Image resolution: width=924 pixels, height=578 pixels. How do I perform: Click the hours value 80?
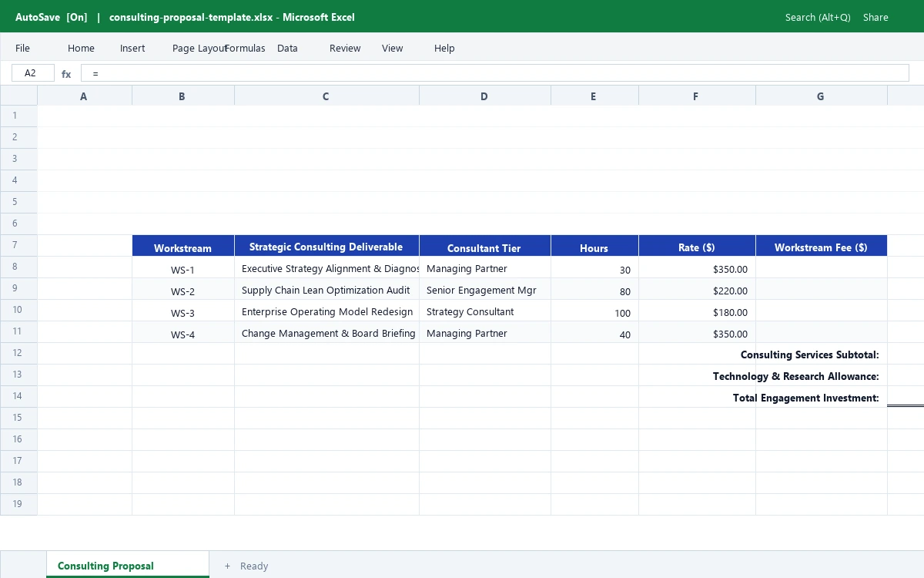tap(594, 289)
